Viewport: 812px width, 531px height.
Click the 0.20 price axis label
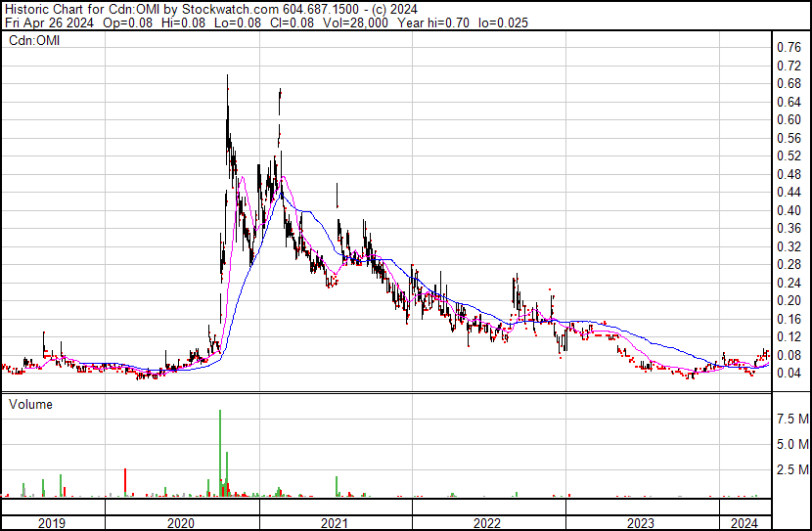click(789, 300)
